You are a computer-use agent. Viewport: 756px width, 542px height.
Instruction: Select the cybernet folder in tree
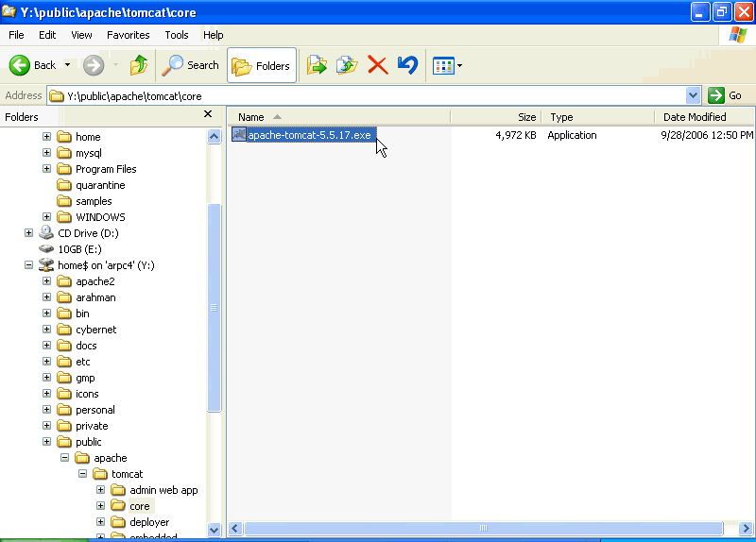click(96, 330)
